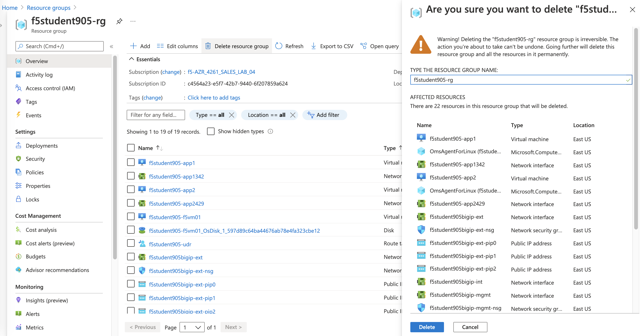644x336 pixels.
Task: Click the Deployments icon in sidebar
Action: (x=18, y=146)
